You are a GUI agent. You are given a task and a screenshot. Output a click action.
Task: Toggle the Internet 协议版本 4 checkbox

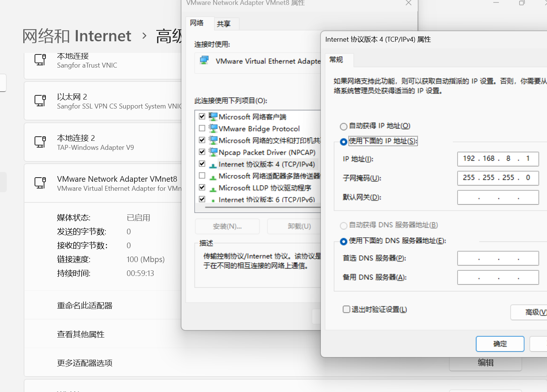click(202, 164)
